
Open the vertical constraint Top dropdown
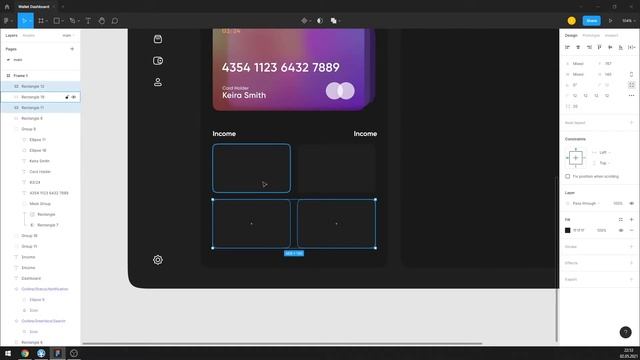tap(604, 163)
